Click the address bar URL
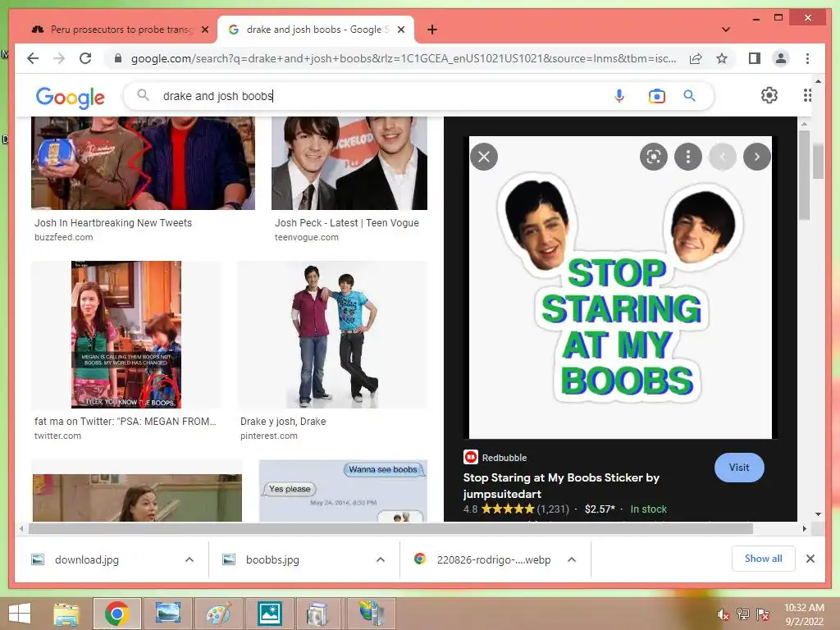840x630 pixels. [x=403, y=58]
